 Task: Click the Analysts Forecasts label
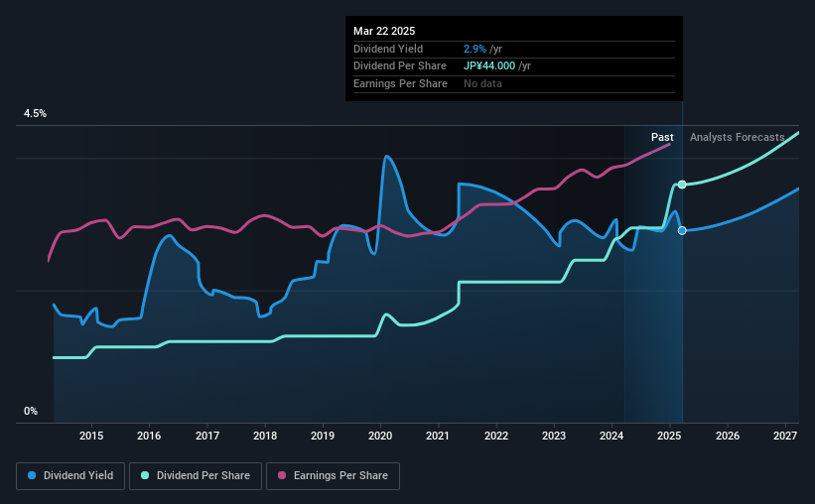pyautogui.click(x=737, y=137)
